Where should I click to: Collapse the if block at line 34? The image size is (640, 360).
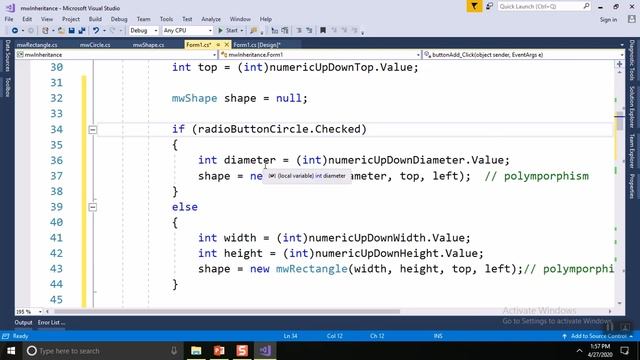click(93, 130)
